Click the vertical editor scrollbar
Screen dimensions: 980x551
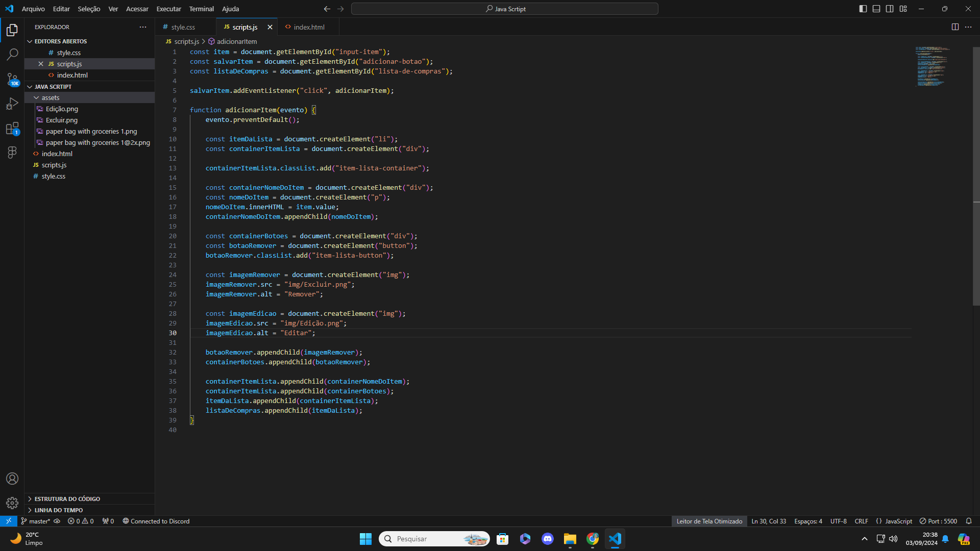[976, 176]
